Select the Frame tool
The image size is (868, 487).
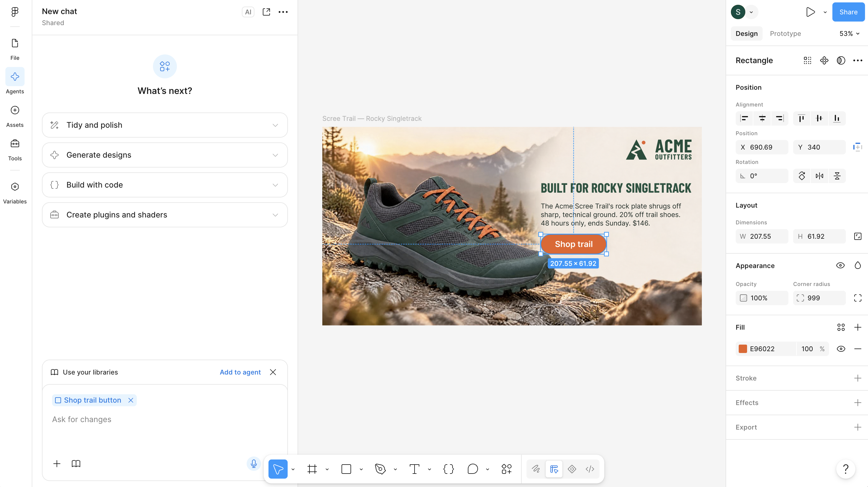(x=312, y=469)
